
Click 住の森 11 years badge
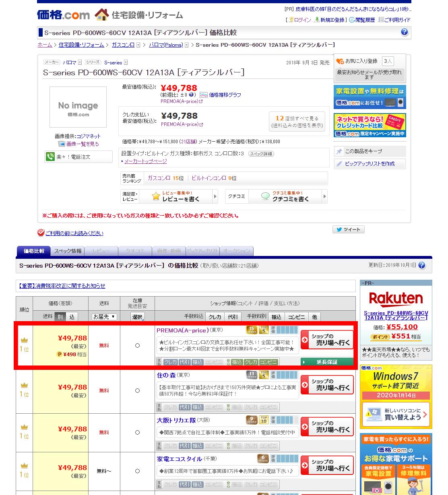tap(252, 375)
